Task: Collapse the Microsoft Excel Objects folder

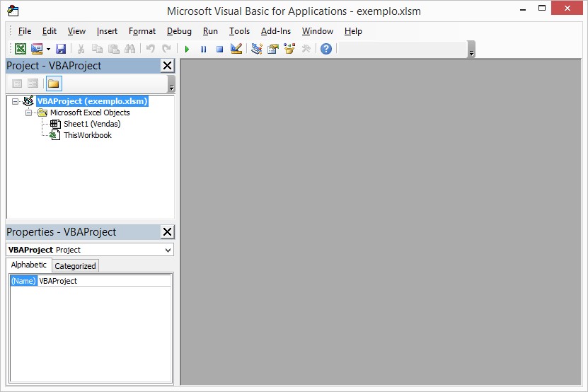Action: (x=29, y=113)
